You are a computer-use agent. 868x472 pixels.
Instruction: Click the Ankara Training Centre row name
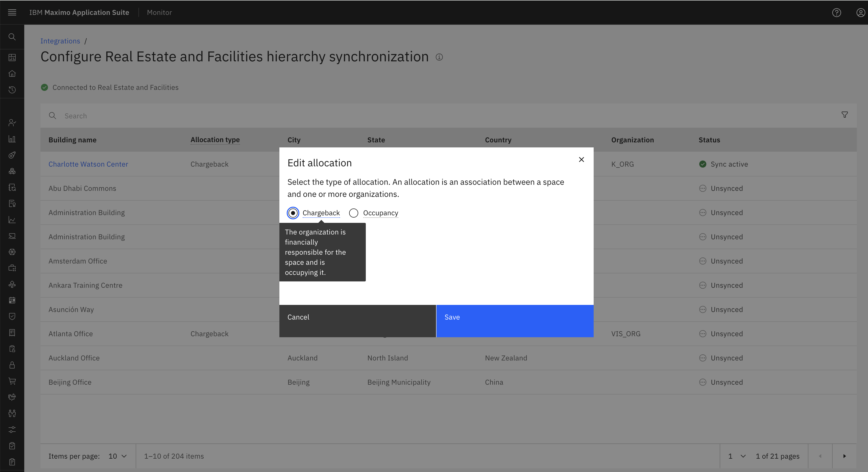tap(85, 285)
